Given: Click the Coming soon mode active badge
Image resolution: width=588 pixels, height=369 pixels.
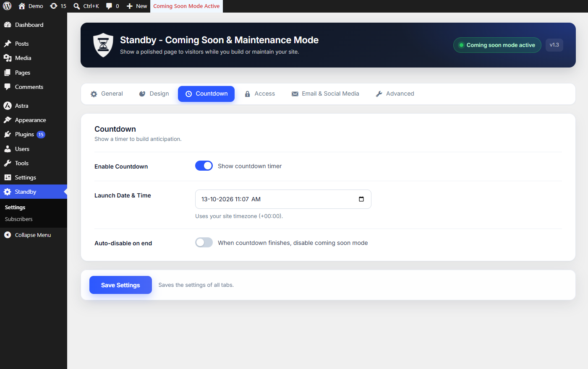Looking at the screenshot, I should [497, 45].
